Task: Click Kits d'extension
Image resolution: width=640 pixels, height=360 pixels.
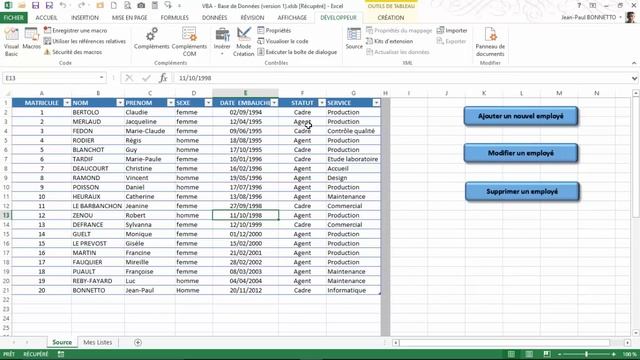Action: [390, 41]
